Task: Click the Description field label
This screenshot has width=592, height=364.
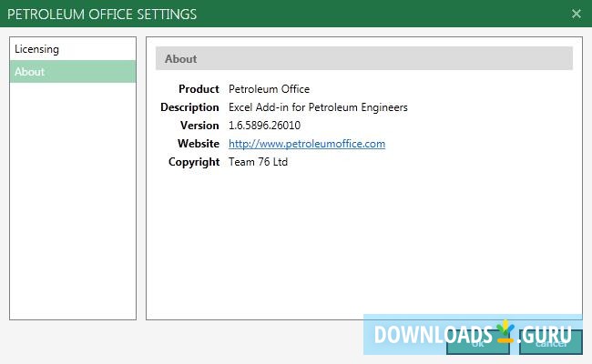Action: [x=189, y=107]
